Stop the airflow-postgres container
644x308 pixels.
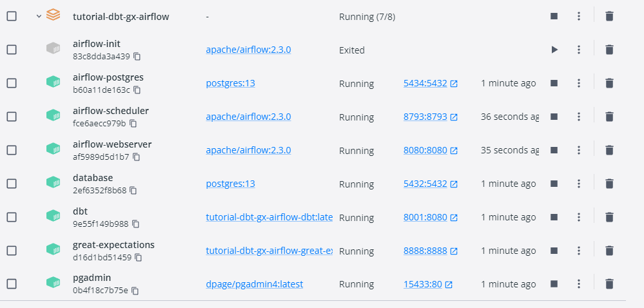pyautogui.click(x=554, y=83)
